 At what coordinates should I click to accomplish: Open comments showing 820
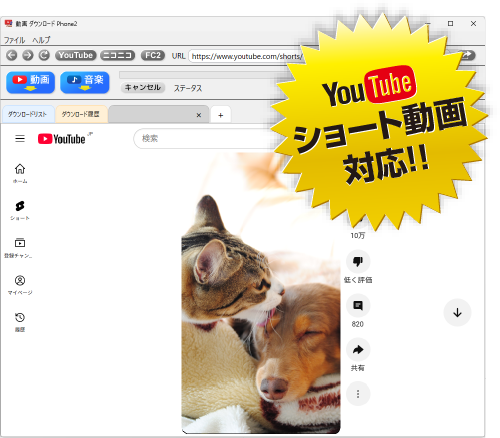coord(358,306)
